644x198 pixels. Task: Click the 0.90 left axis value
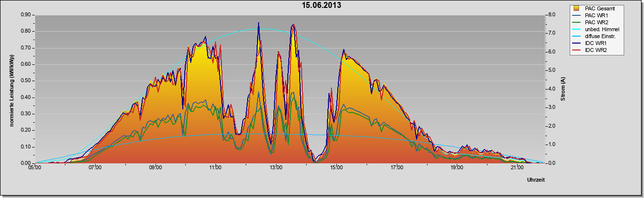tap(26, 15)
